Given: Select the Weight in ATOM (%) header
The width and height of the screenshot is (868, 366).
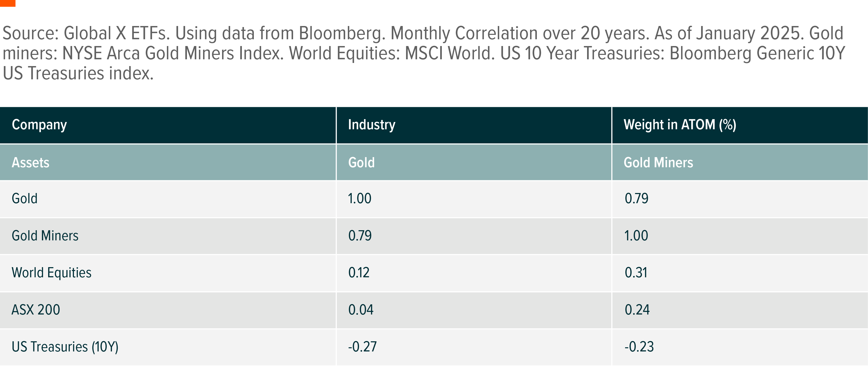Looking at the screenshot, I should (680, 125).
